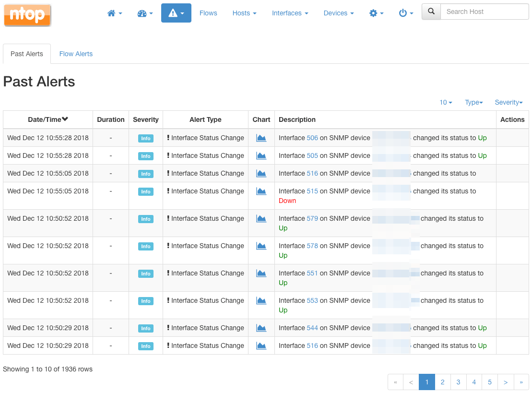Click green Up status in Interface 578 row
This screenshot has height=393, width=532.
point(283,255)
